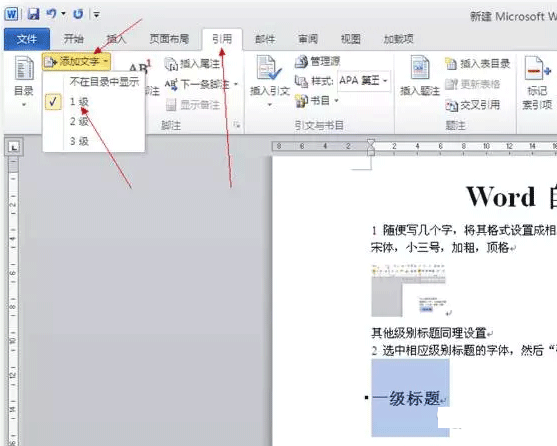
Task: Click the 管理源 manage sources icon
Action: click(301, 62)
